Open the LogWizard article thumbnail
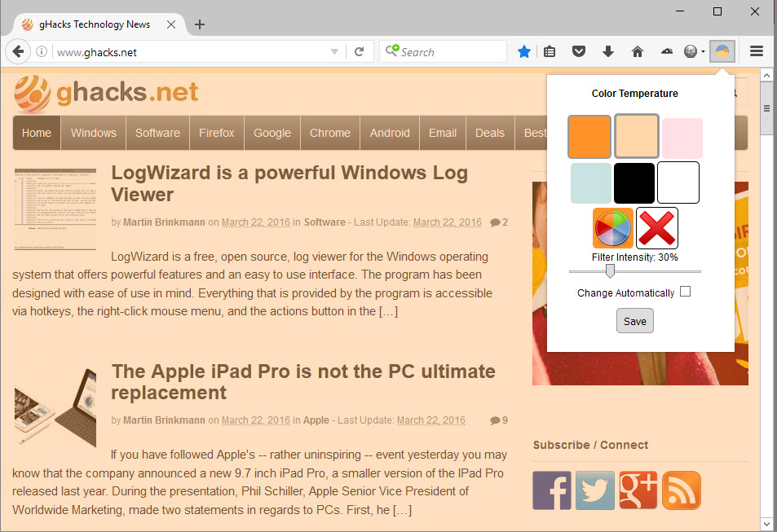Viewport: 777px width, 532px height. click(x=55, y=209)
